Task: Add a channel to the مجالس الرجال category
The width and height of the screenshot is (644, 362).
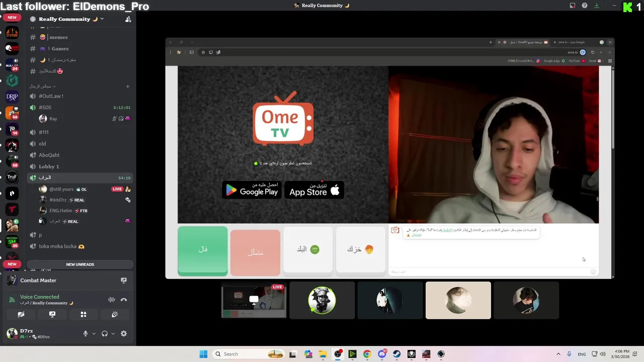Action: click(x=127, y=86)
